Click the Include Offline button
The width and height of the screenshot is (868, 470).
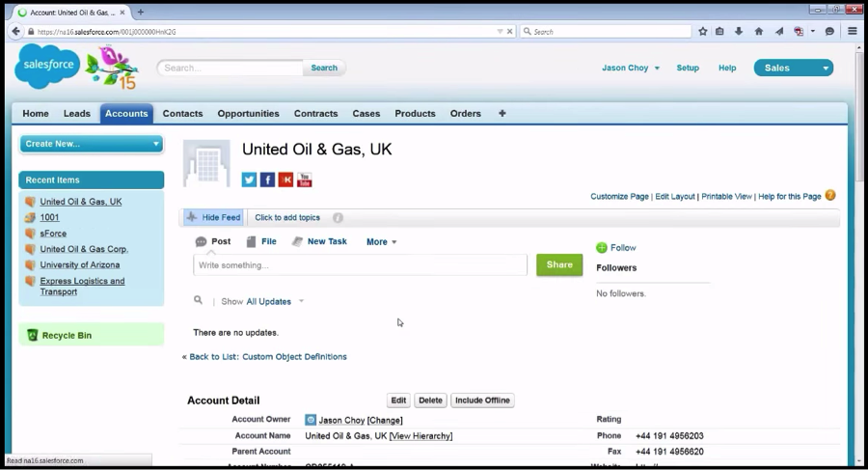coord(482,401)
